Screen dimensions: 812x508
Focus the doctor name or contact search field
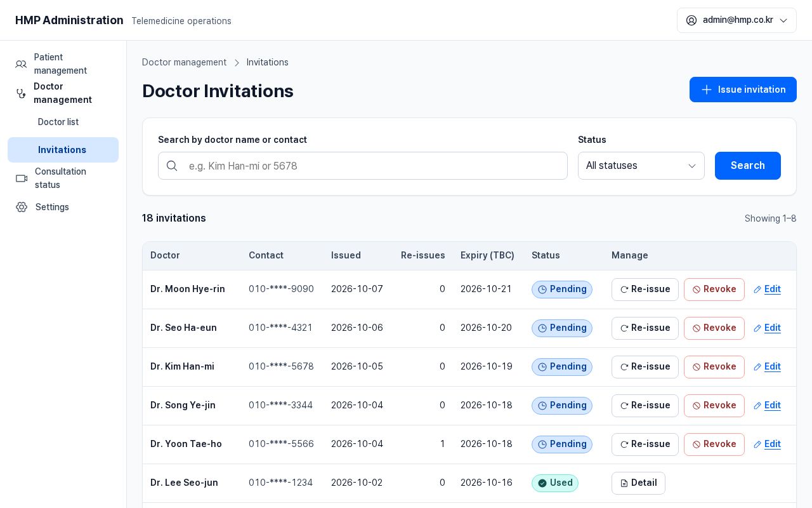point(363,166)
